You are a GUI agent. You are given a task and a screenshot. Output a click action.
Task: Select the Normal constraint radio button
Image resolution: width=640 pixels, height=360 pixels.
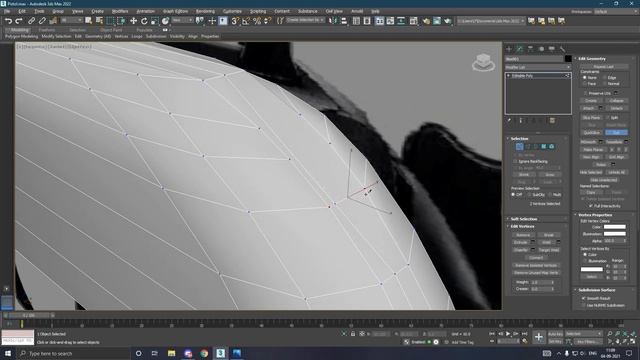coord(605,84)
